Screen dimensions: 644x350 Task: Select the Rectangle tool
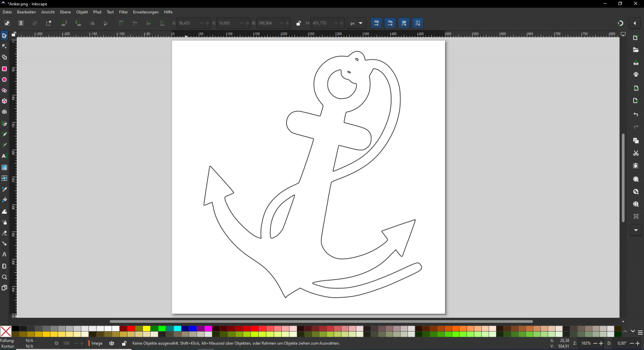(x=4, y=69)
